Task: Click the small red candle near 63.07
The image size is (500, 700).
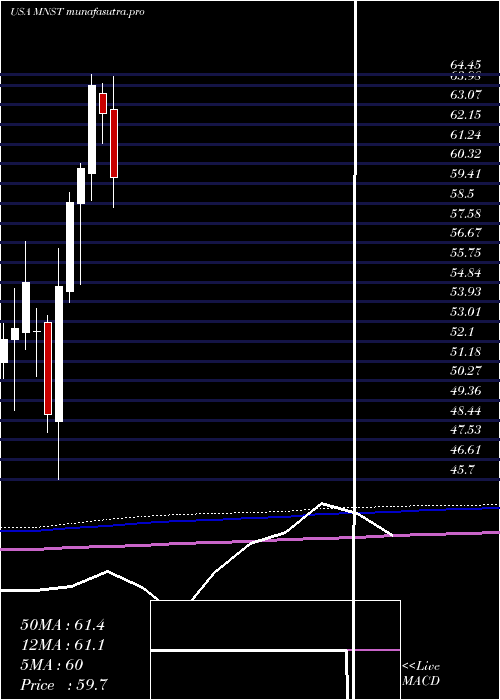Action: click(x=103, y=103)
